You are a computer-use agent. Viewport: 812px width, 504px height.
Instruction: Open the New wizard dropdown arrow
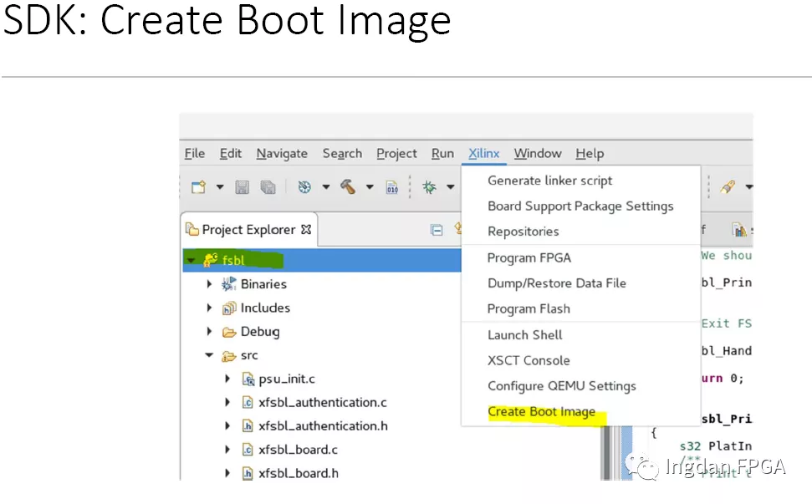[x=220, y=186]
